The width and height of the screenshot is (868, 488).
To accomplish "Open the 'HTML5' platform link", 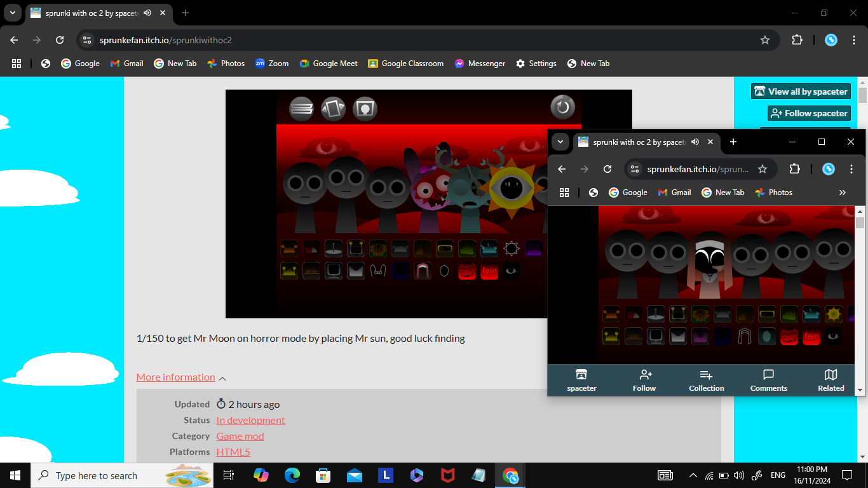I will 233,452.
